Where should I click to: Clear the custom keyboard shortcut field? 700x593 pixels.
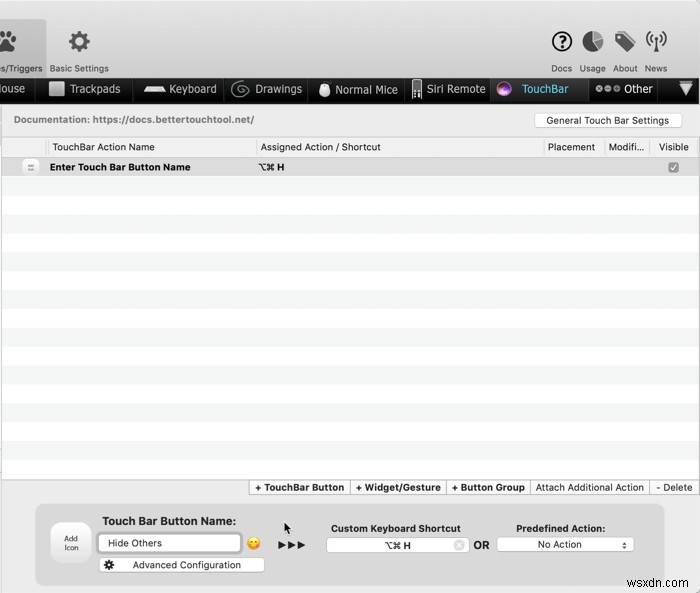tap(459, 545)
